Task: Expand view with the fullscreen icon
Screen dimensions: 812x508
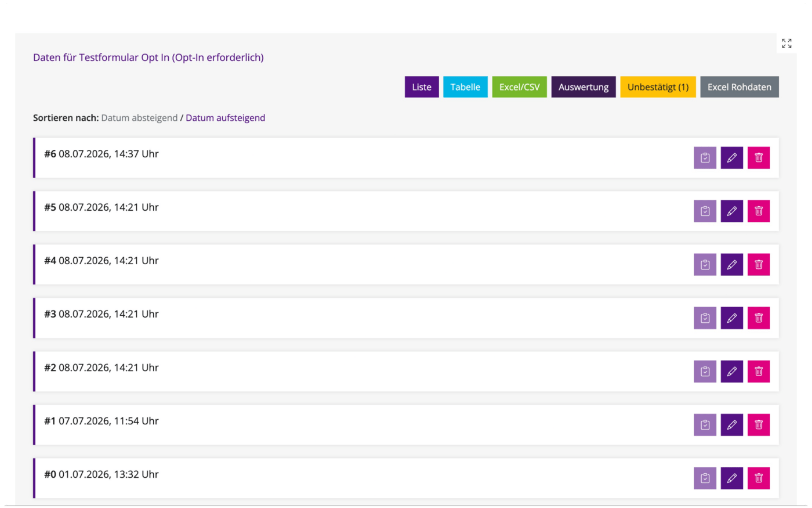Action: 786,44
